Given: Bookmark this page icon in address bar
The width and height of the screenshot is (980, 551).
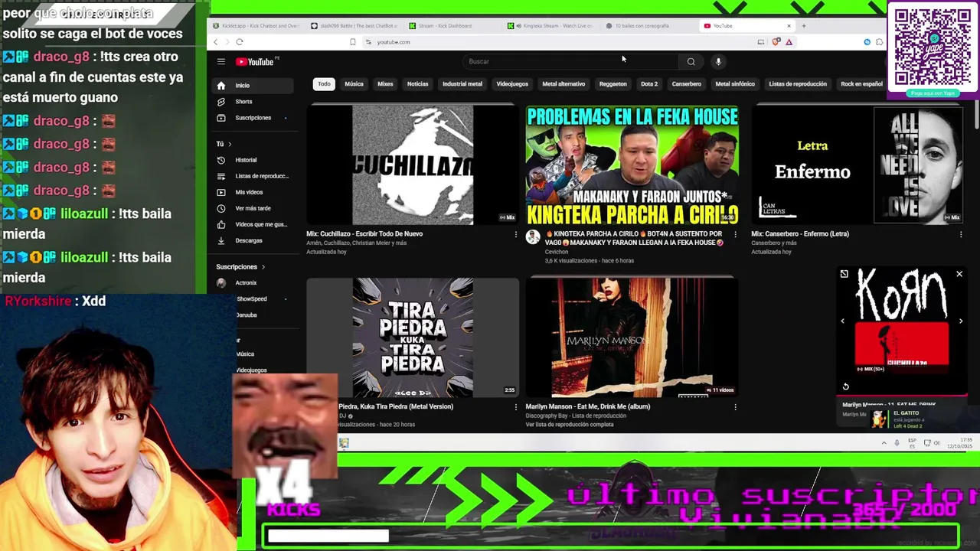Looking at the screenshot, I should point(352,42).
